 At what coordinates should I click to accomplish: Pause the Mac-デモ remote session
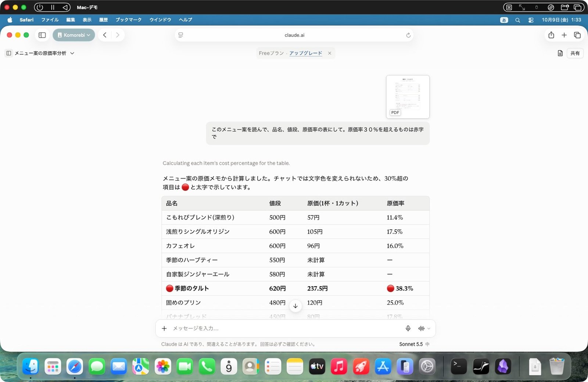click(x=53, y=7)
